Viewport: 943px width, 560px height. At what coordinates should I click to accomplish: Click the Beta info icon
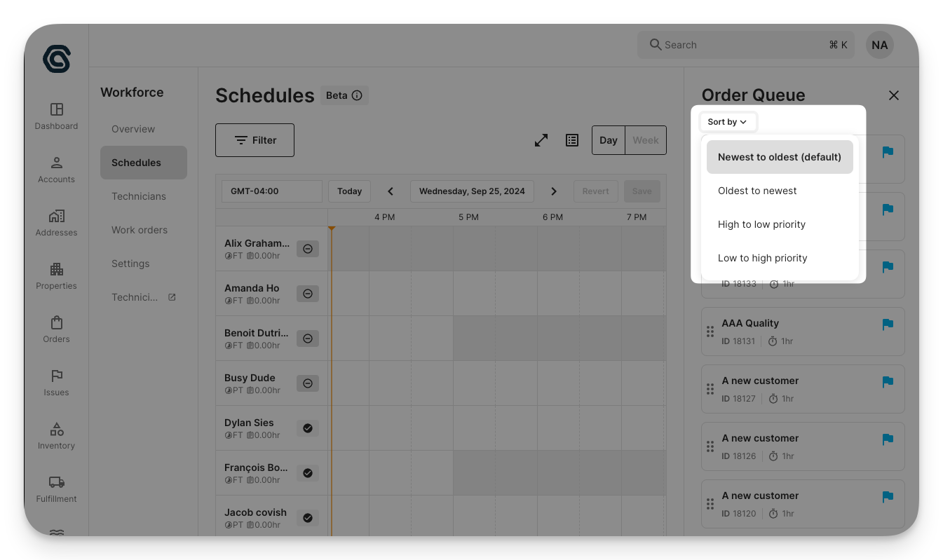pyautogui.click(x=357, y=95)
